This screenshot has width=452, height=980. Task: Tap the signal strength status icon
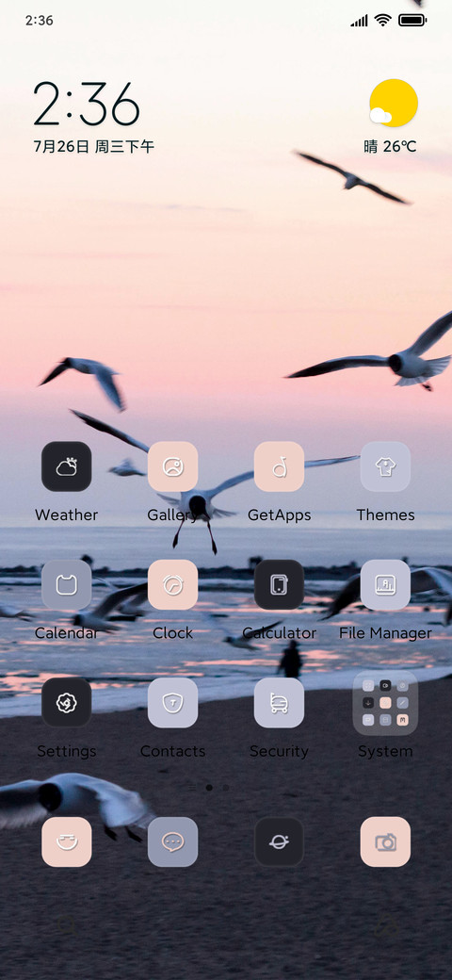pyautogui.click(x=359, y=21)
